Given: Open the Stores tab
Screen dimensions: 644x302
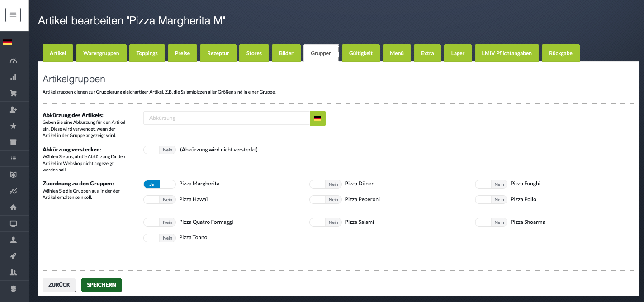Looking at the screenshot, I should point(254,53).
